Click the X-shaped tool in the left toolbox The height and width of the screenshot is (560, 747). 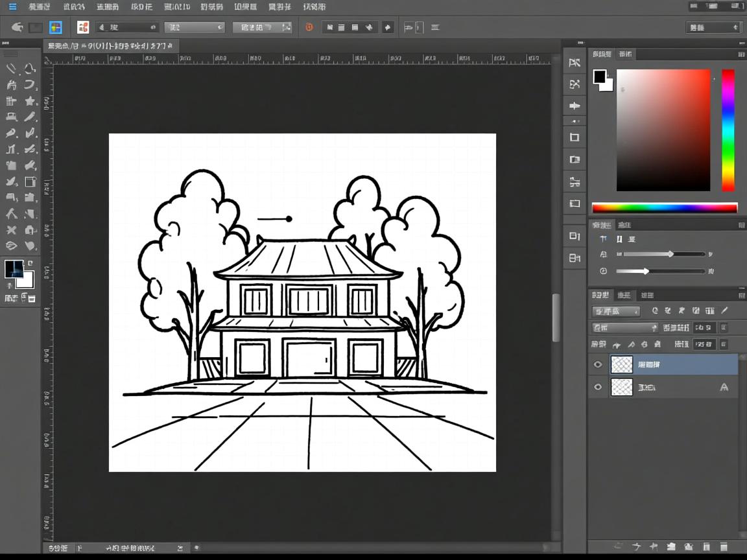click(x=11, y=230)
